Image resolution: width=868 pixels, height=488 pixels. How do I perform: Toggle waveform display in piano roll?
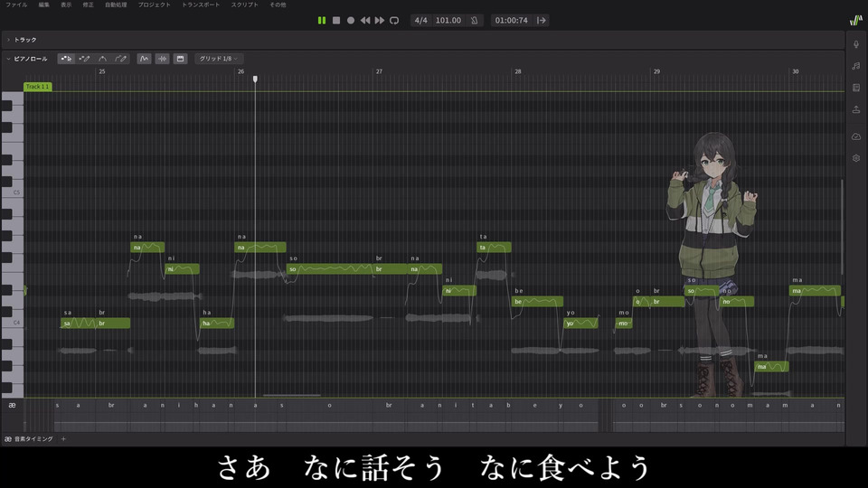162,59
